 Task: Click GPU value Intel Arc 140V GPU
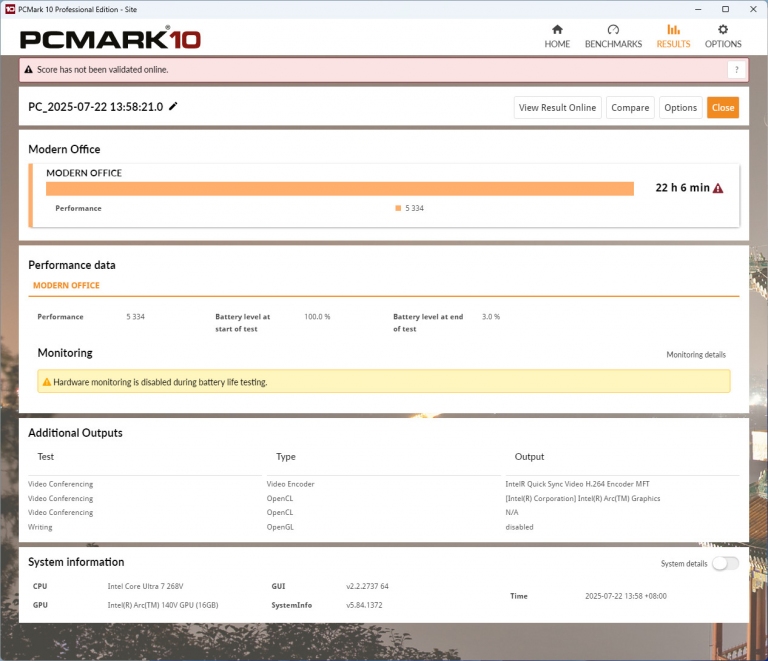click(x=163, y=605)
